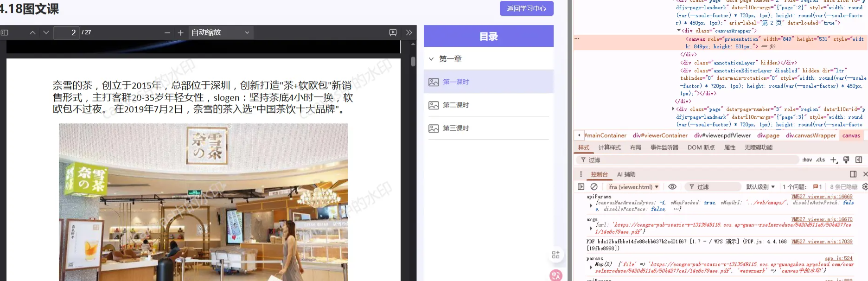
Task: Switch to 控制台 drawer tab
Action: tap(600, 174)
